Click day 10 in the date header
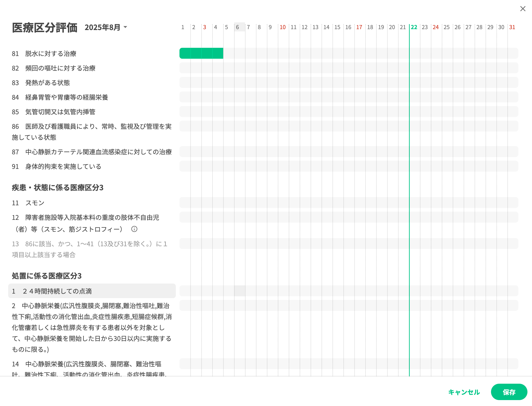532x406 pixels. pos(282,27)
